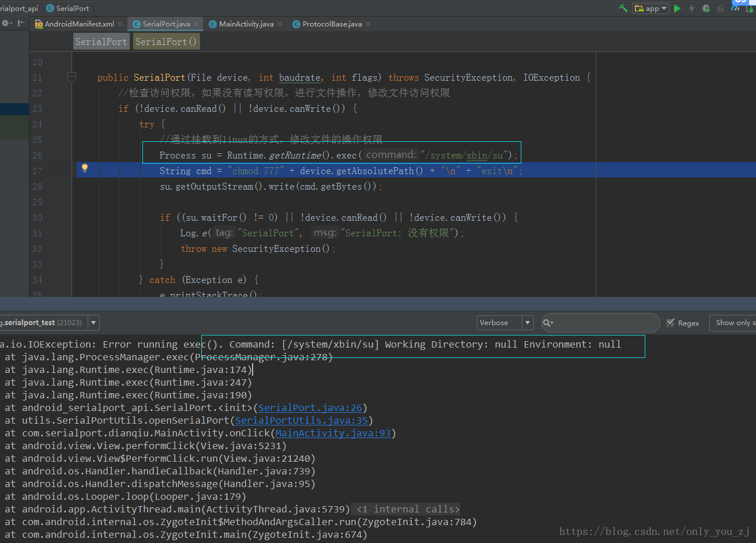Screen dimensions: 756x543
Task: Click the su.getOutputStream().write line
Action: point(271,186)
